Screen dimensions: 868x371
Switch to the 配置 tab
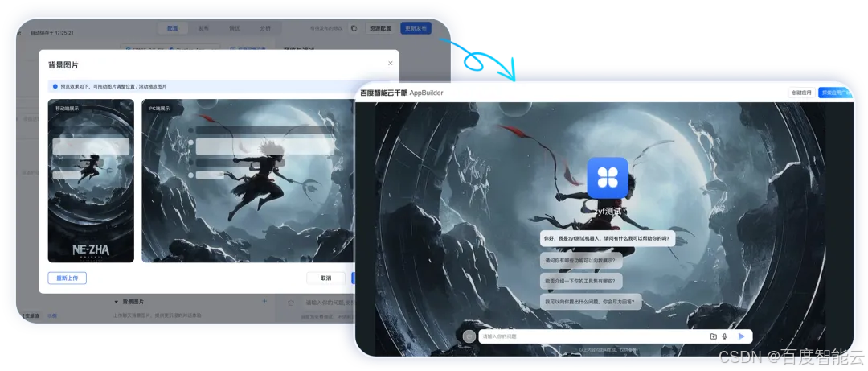172,28
